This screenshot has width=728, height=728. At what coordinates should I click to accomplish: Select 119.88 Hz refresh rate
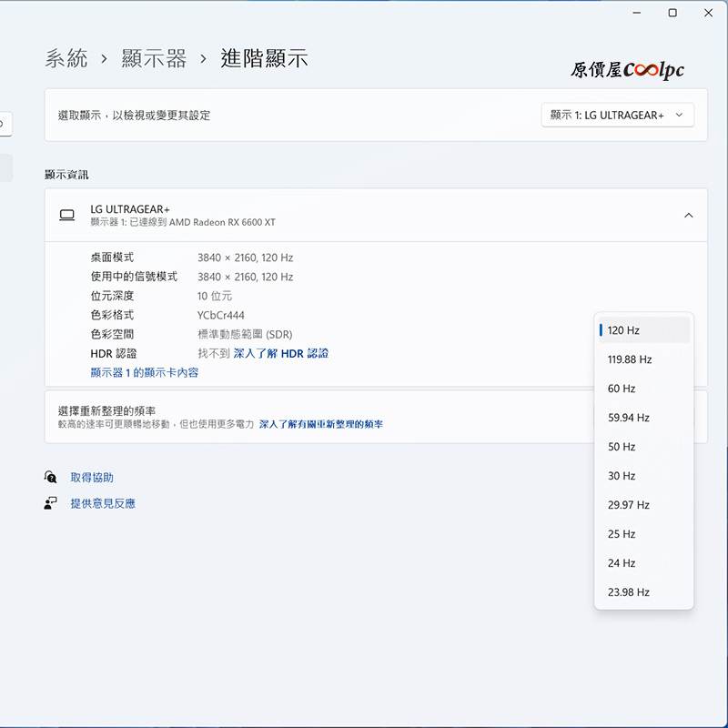pyautogui.click(x=643, y=359)
